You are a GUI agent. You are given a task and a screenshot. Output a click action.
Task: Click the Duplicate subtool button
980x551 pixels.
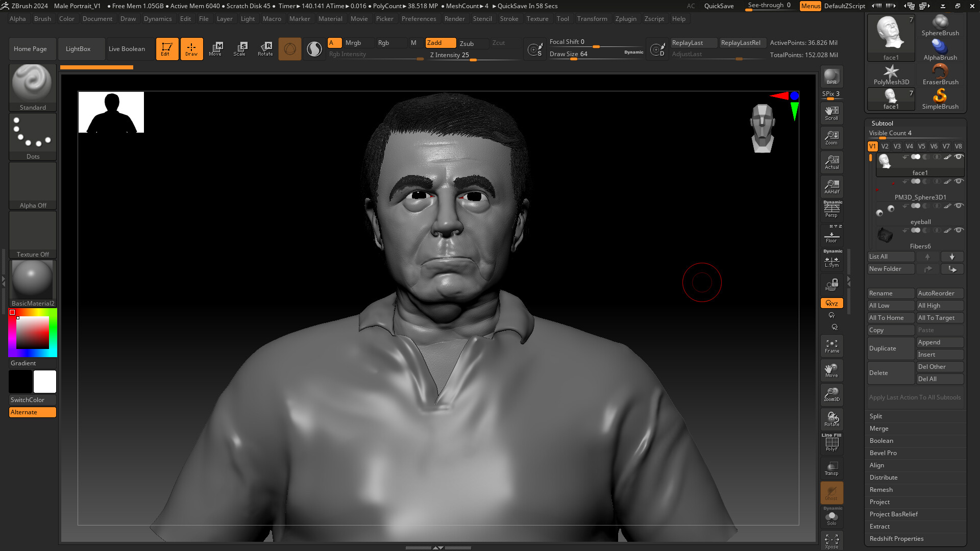pos(891,348)
